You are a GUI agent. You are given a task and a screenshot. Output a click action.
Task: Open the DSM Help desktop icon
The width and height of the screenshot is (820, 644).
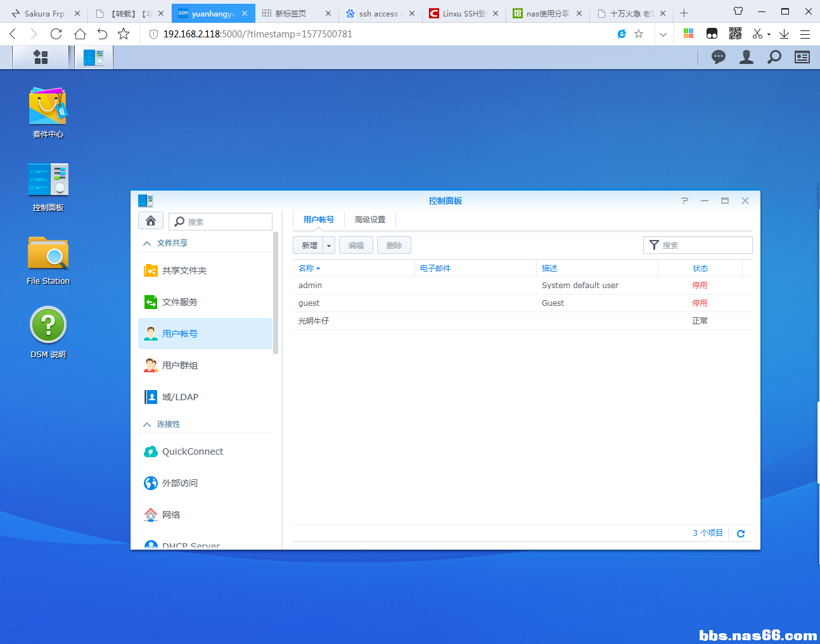pyautogui.click(x=48, y=333)
